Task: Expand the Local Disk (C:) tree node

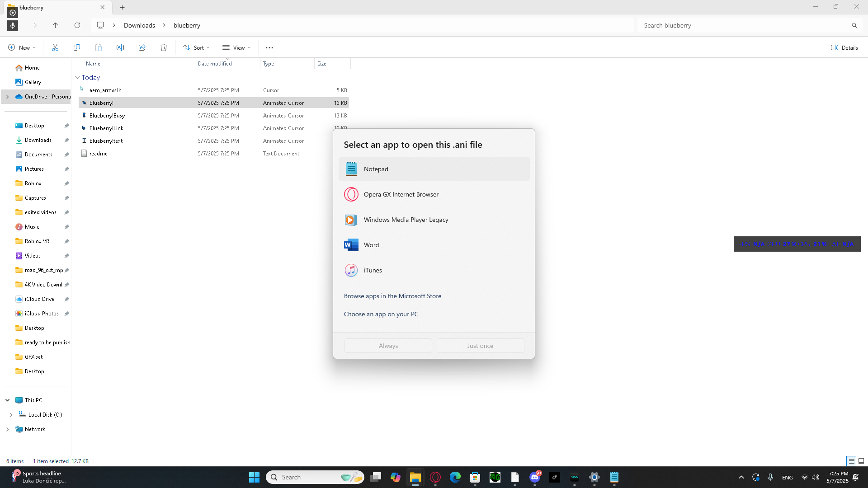Action: 11,415
